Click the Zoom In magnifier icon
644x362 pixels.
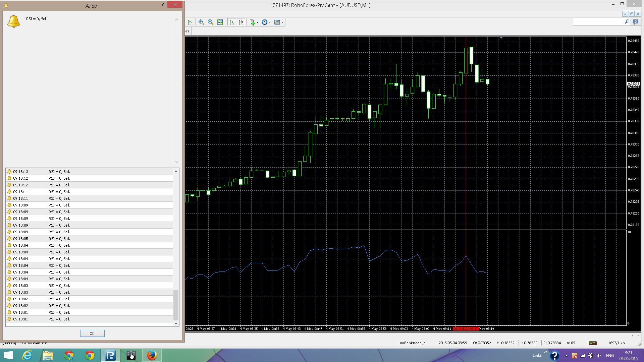point(201,22)
